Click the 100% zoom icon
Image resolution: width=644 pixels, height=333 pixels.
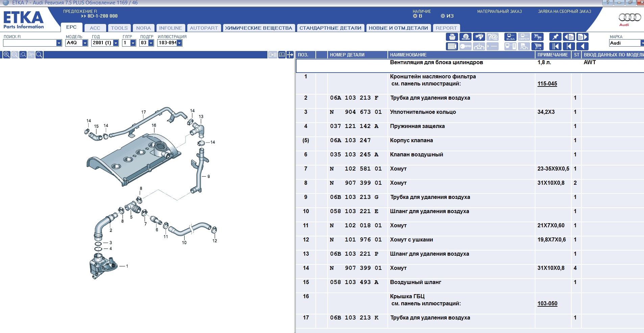(x=31, y=55)
